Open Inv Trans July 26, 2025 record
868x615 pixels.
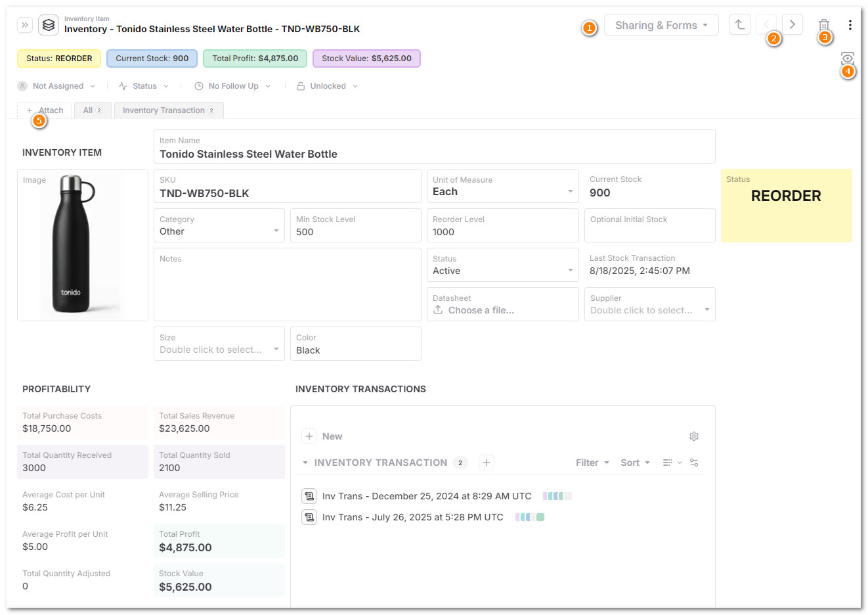pos(413,517)
